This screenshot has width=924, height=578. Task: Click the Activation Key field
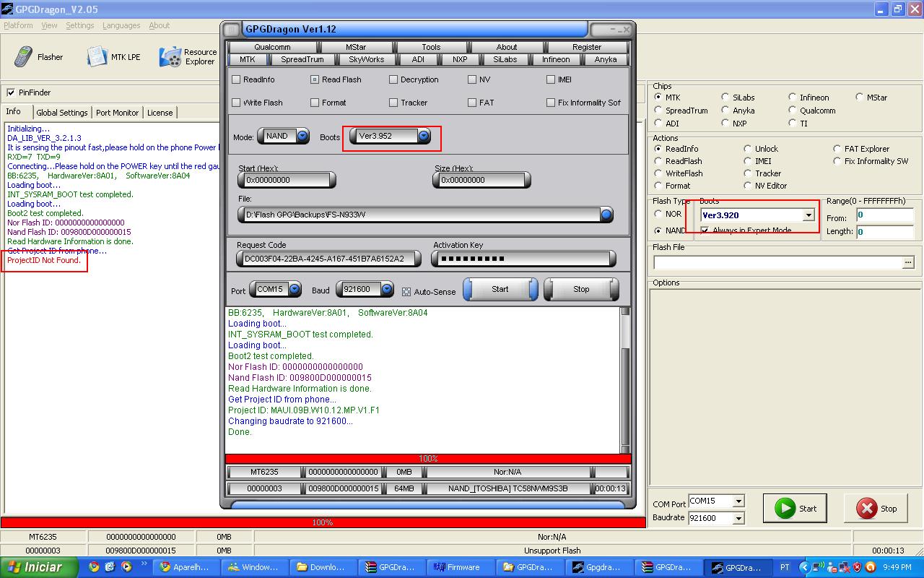[523, 259]
